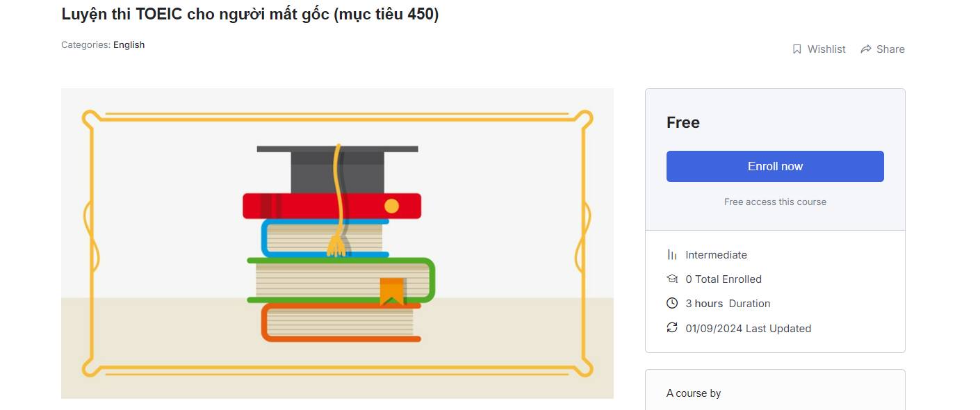Click the graduation cap icon beside Total Enrolled

coord(672,279)
